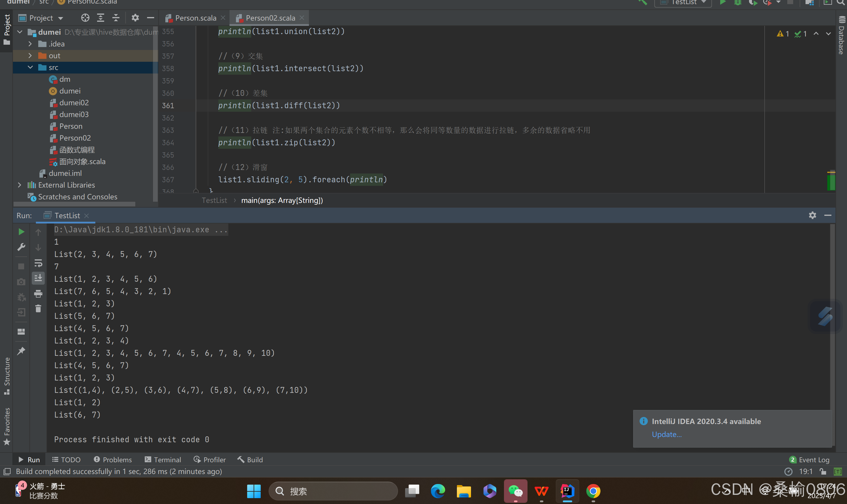Screen dimensions: 847x504
Task: Open the Terminal tool window tab
Action: click(x=163, y=460)
